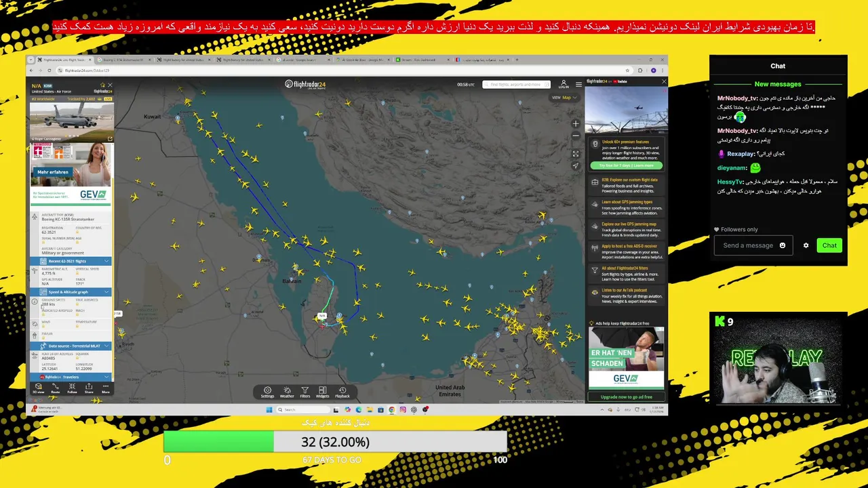This screenshot has width=868, height=488.
Task: Share the selected flight
Action: tap(89, 388)
